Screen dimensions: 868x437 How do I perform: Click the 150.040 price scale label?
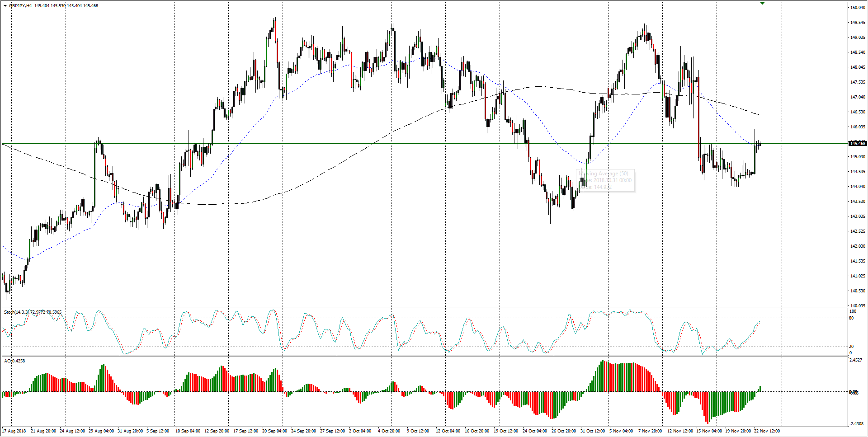click(x=858, y=8)
